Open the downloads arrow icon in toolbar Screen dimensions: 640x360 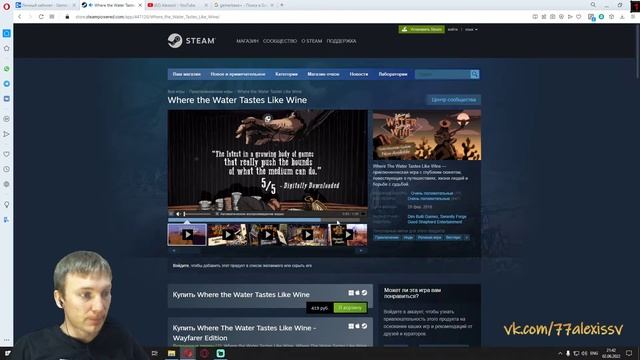[x=622, y=17]
